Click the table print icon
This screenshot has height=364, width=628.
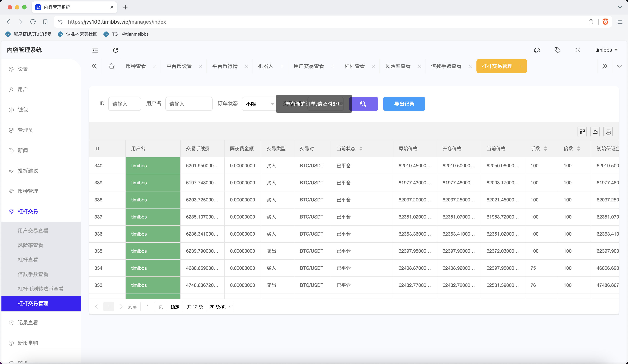tap(608, 132)
